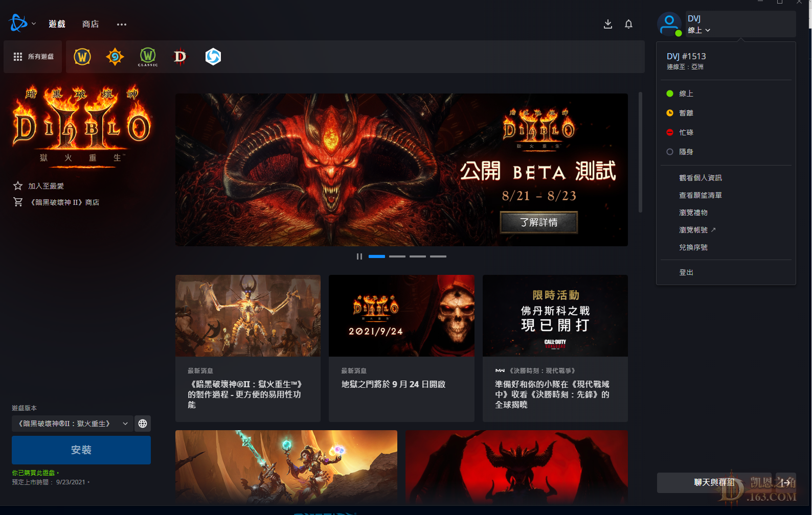Expand the 線上 status dropdown under DVJ
The width and height of the screenshot is (812, 515).
(x=699, y=30)
